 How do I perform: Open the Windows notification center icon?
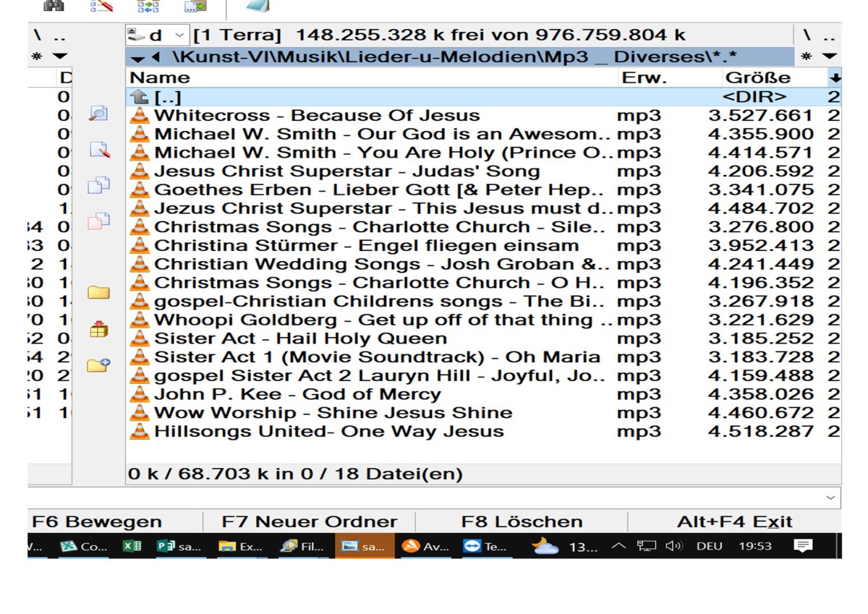click(x=803, y=546)
